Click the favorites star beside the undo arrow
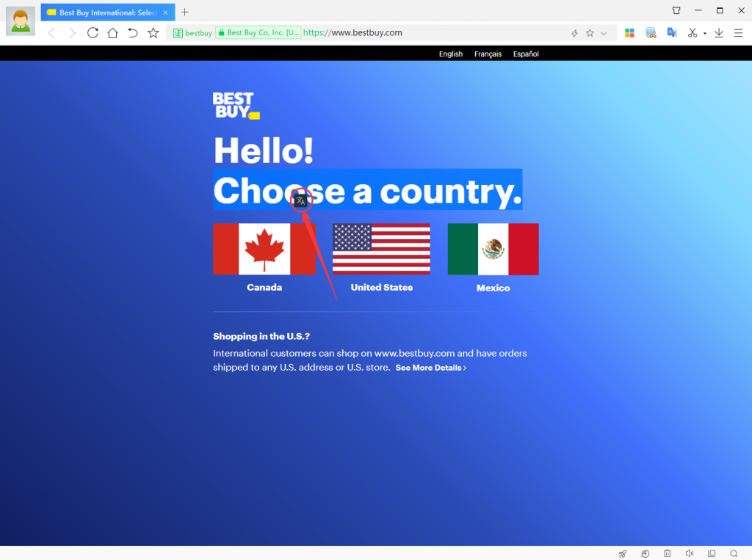The width and height of the screenshot is (752, 560). (153, 32)
